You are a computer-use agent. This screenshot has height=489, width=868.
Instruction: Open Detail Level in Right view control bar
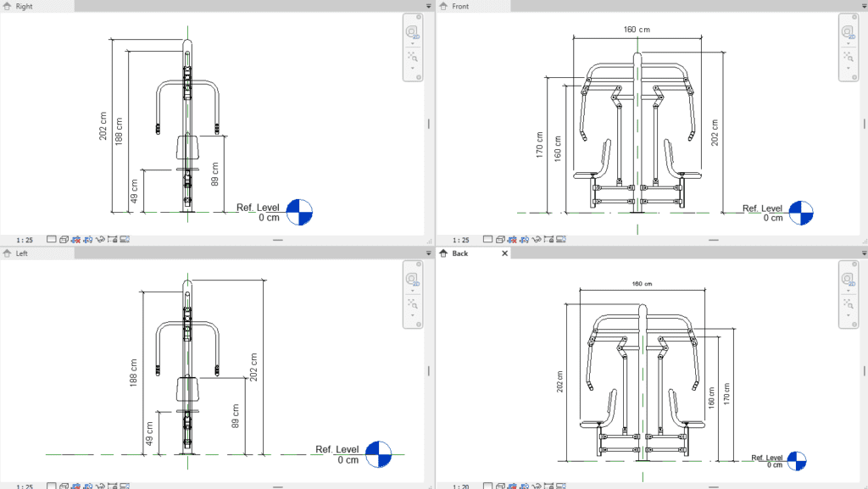click(x=52, y=239)
